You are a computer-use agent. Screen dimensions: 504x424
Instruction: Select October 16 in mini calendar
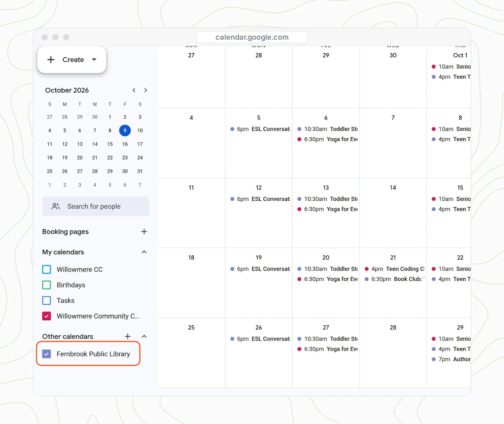(125, 144)
